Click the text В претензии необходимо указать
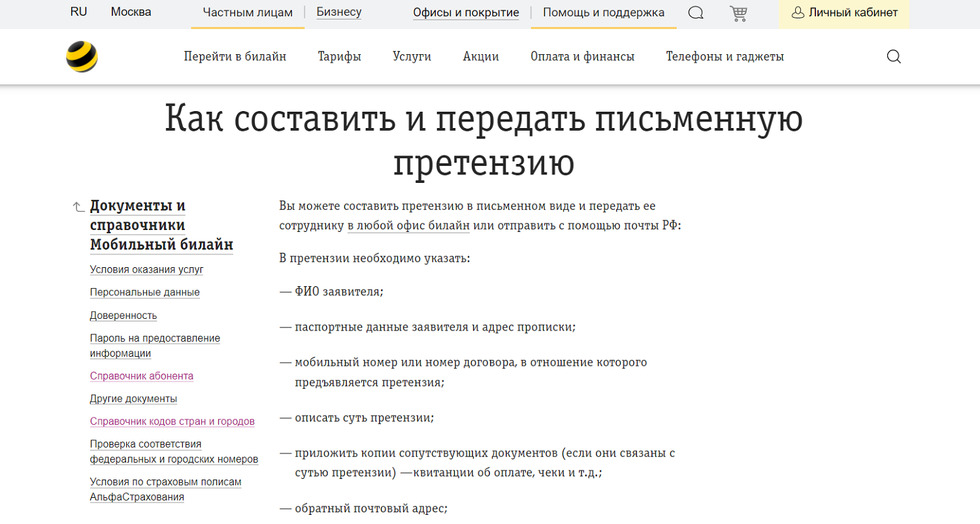980x524 pixels. 375,258
